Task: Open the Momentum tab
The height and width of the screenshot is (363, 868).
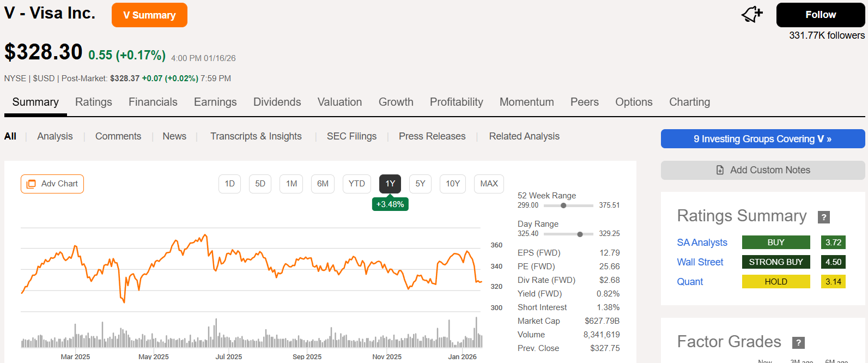Action: (x=527, y=102)
